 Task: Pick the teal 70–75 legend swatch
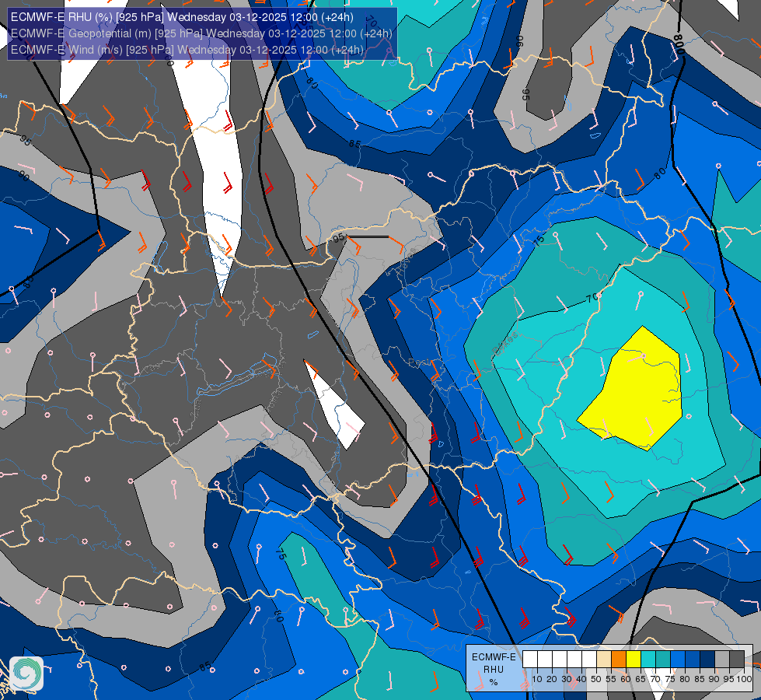(663, 660)
